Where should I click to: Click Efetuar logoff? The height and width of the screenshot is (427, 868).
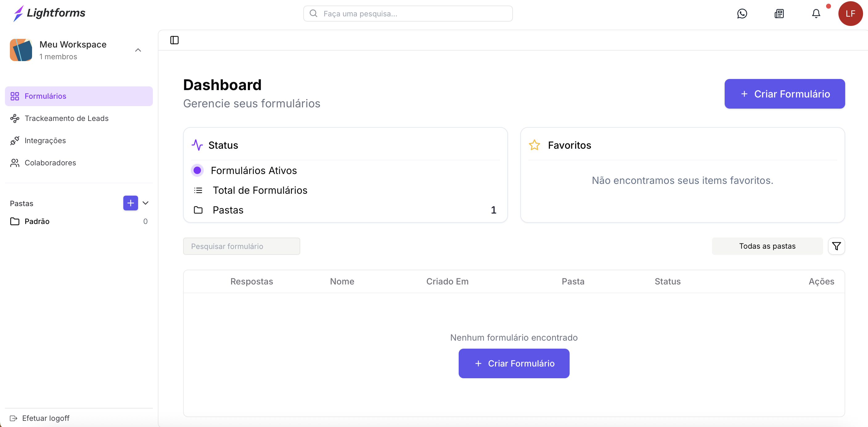pos(46,418)
